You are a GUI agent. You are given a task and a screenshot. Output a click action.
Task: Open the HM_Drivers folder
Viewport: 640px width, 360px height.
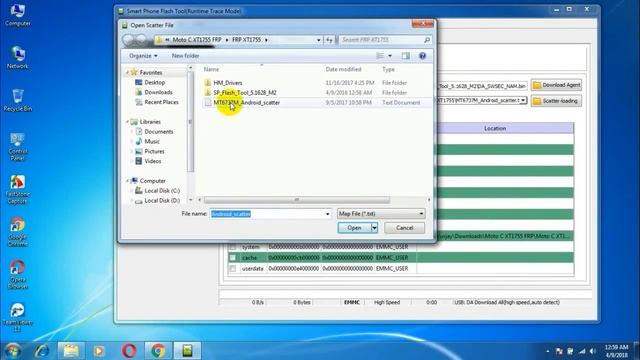(x=228, y=83)
